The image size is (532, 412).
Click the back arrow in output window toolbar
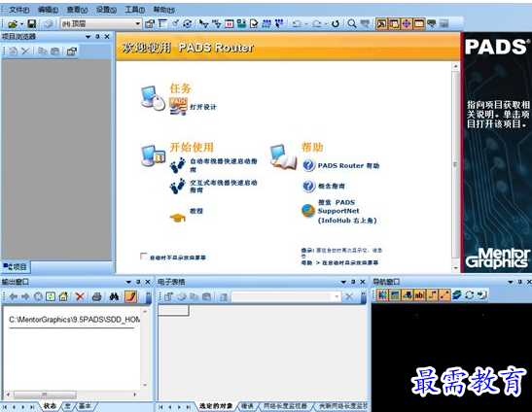click(x=14, y=296)
